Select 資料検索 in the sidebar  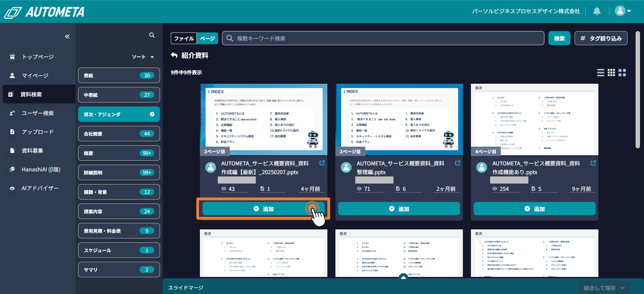click(39, 94)
